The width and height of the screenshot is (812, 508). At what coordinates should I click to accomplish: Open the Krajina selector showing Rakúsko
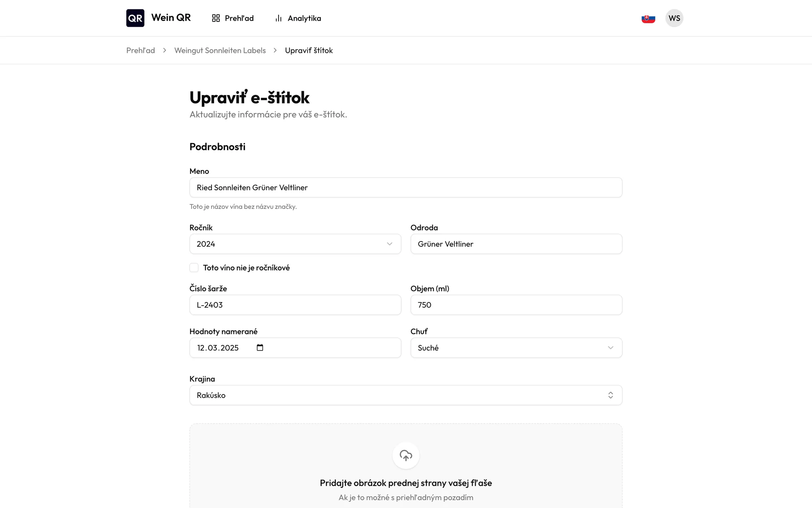click(406, 395)
